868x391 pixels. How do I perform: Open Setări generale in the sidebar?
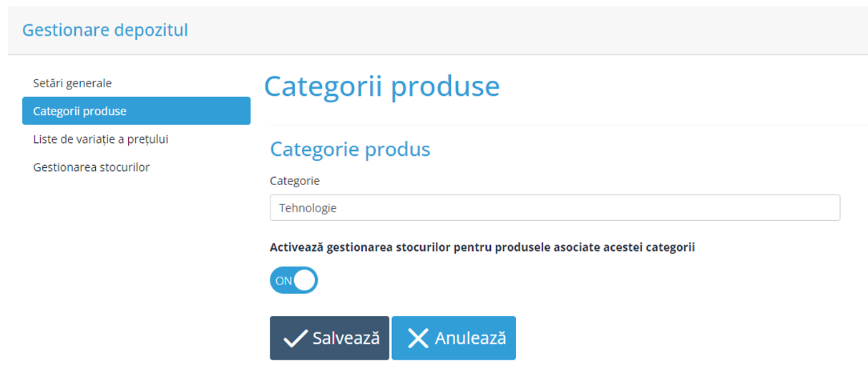(72, 83)
